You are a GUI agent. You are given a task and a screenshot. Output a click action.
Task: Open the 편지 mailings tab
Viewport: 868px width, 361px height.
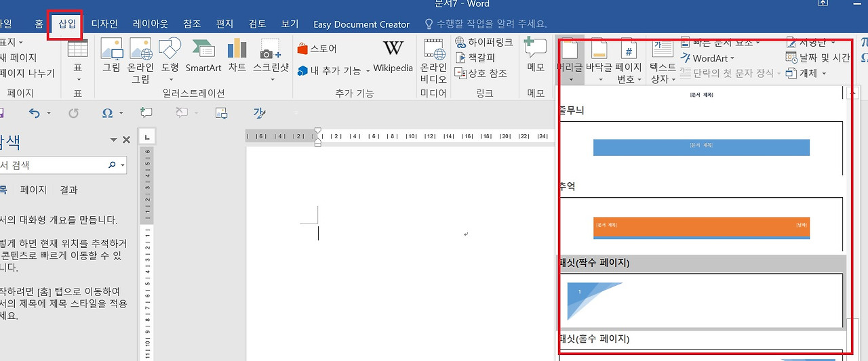[x=224, y=24]
